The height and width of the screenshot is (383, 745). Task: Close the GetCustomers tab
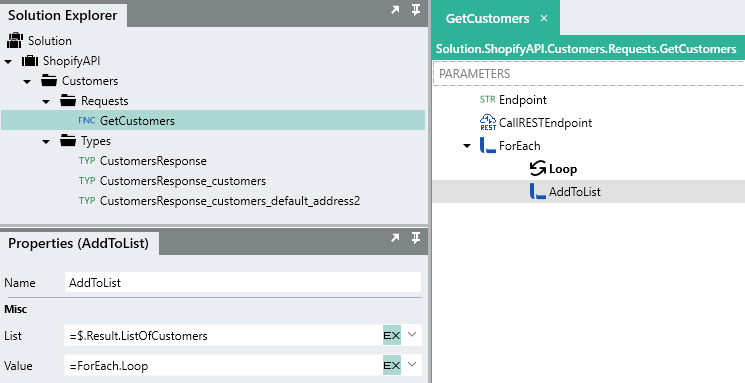coord(544,18)
